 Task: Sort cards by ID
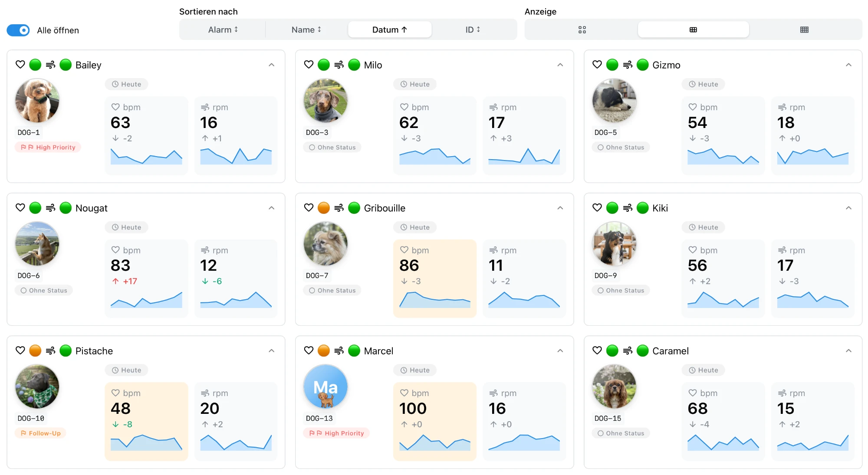(x=473, y=29)
